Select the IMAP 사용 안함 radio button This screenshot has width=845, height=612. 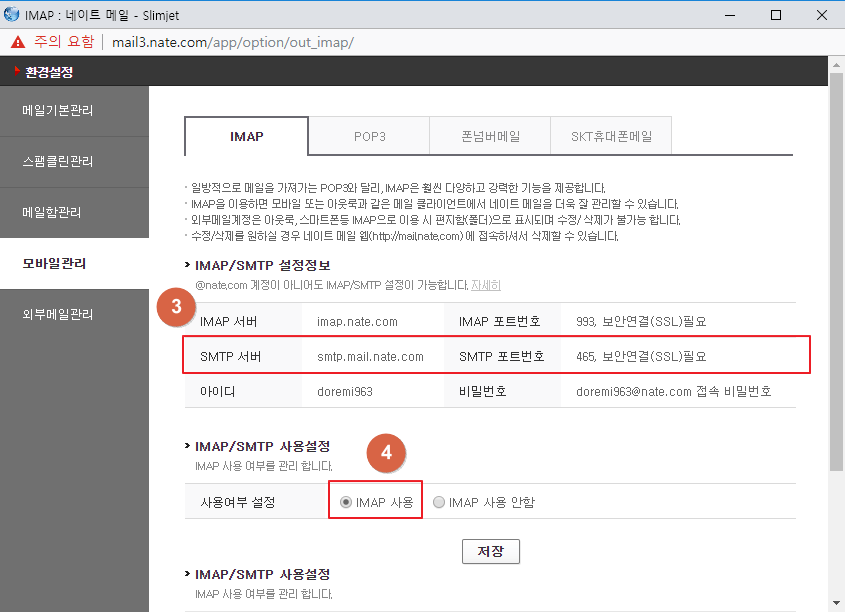pyautogui.click(x=439, y=502)
